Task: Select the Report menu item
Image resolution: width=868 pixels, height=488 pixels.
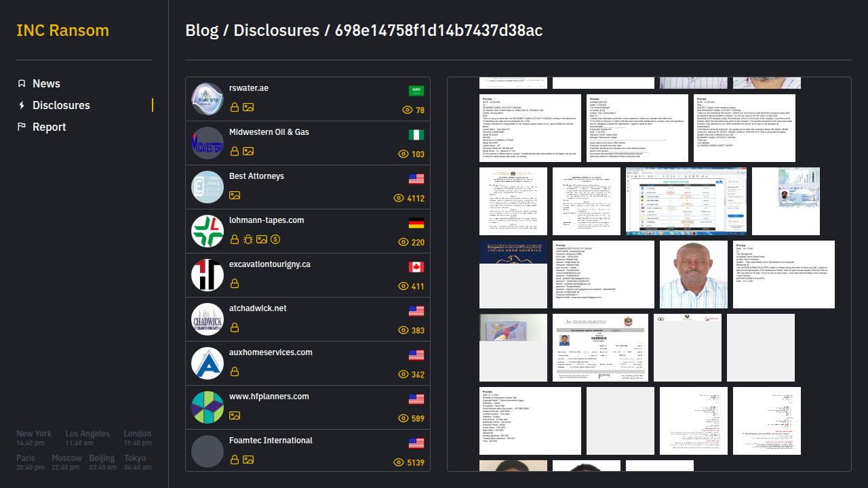Action: 49,127
